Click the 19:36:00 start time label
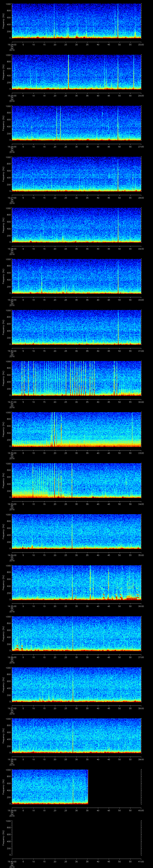 coord(12,657)
